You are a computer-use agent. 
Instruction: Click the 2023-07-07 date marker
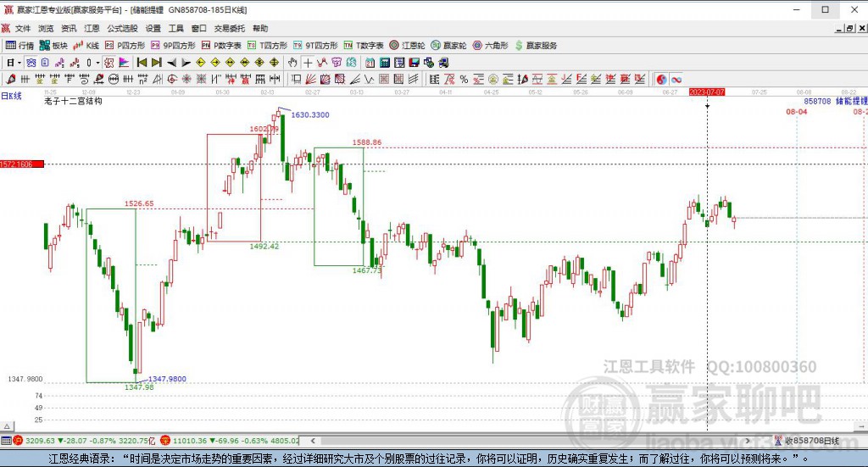pyautogui.click(x=707, y=92)
